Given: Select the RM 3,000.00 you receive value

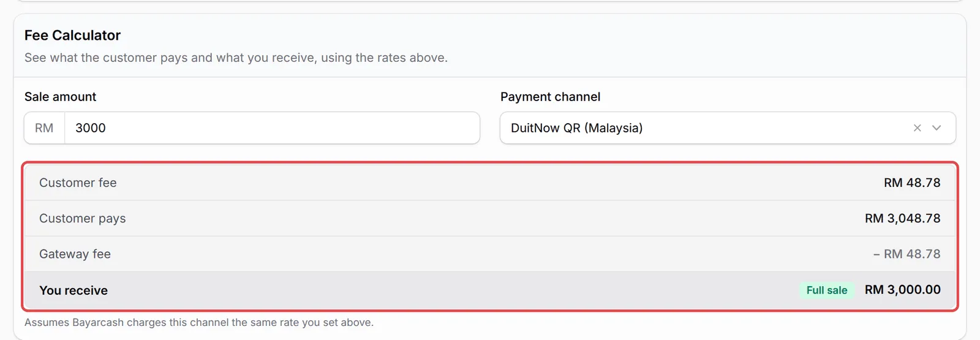Looking at the screenshot, I should click(x=902, y=290).
